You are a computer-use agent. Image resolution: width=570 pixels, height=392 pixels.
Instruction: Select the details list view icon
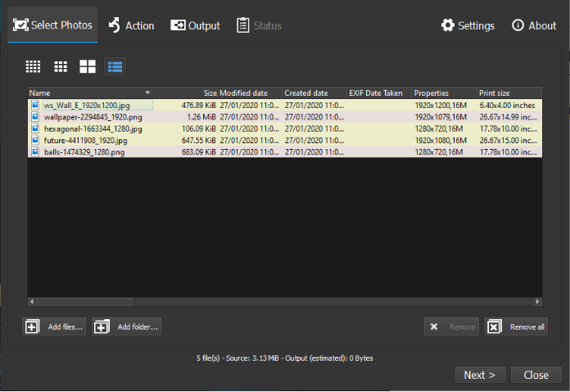pos(115,66)
